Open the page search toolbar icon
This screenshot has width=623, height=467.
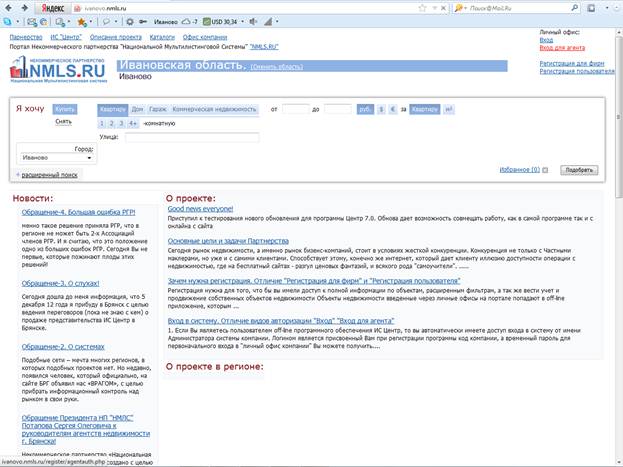pyautogui.click(x=60, y=22)
